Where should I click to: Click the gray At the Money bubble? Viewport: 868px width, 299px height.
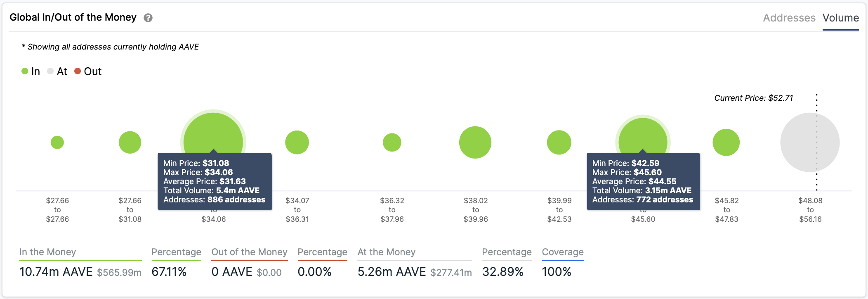(810, 142)
